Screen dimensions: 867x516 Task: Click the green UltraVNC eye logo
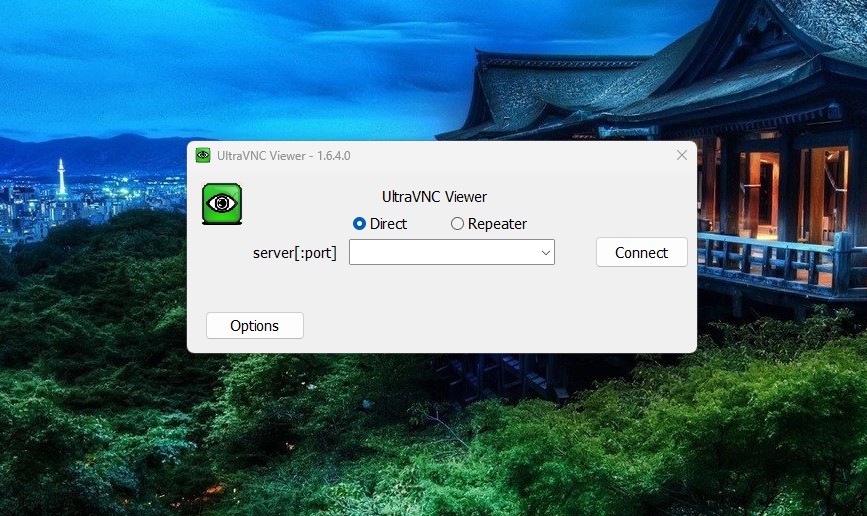point(222,204)
